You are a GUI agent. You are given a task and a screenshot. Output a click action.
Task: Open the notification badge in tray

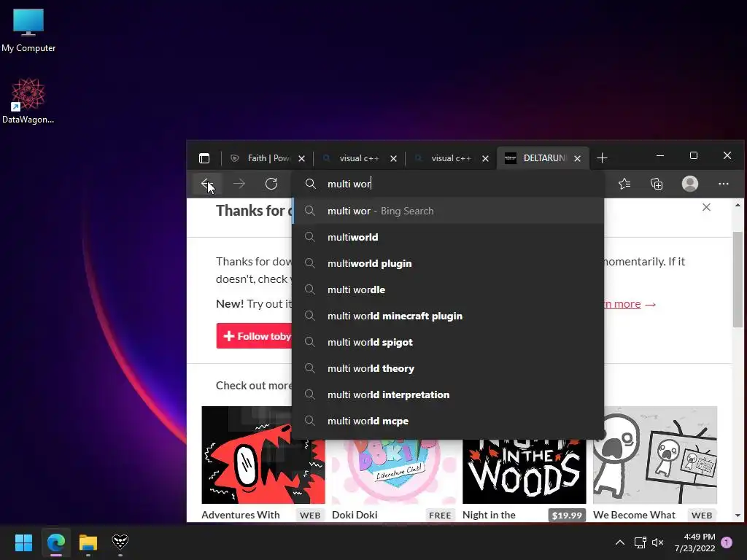click(727, 542)
